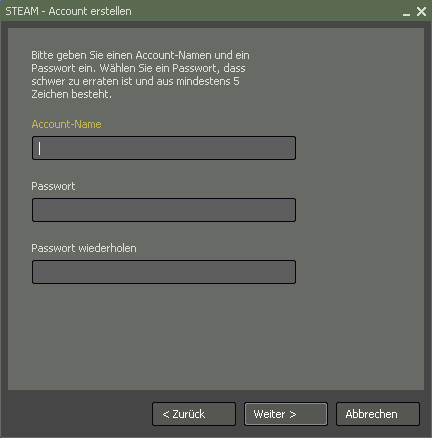This screenshot has width=432, height=438.
Task: Click the blinking cursor in Account-Name field
Action: click(x=39, y=148)
